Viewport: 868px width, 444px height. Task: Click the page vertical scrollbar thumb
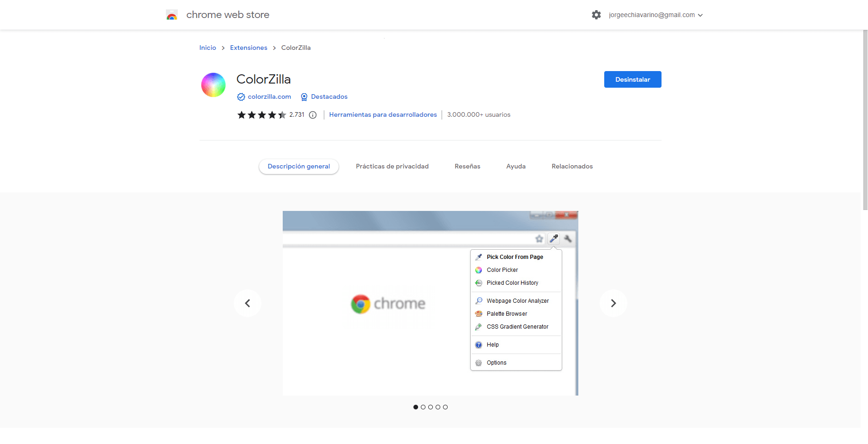coord(865,120)
